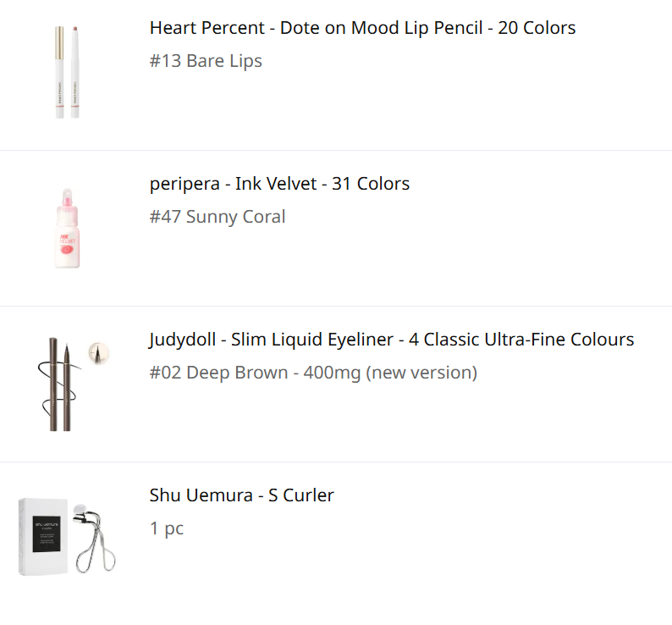Screen dimensions: 672x625
Task: Select #02 Deep Brown 400mg variant text
Action: (313, 373)
